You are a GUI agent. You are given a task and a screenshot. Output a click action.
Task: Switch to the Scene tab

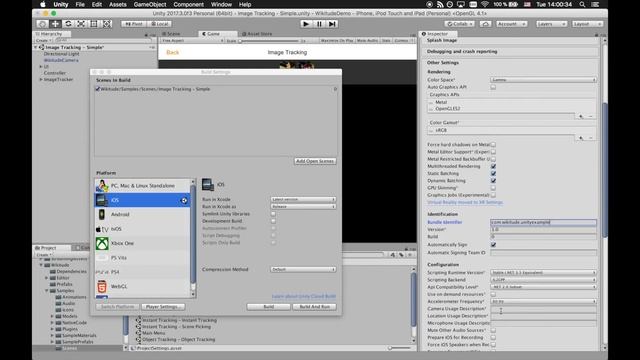(171, 34)
